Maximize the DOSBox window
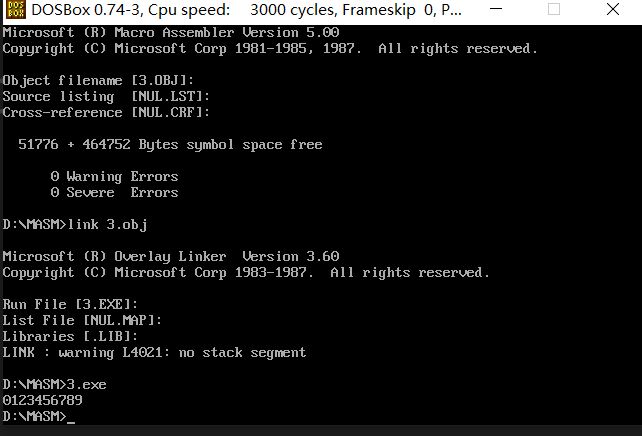Viewport: 642px width, 436px height. [x=554, y=9]
